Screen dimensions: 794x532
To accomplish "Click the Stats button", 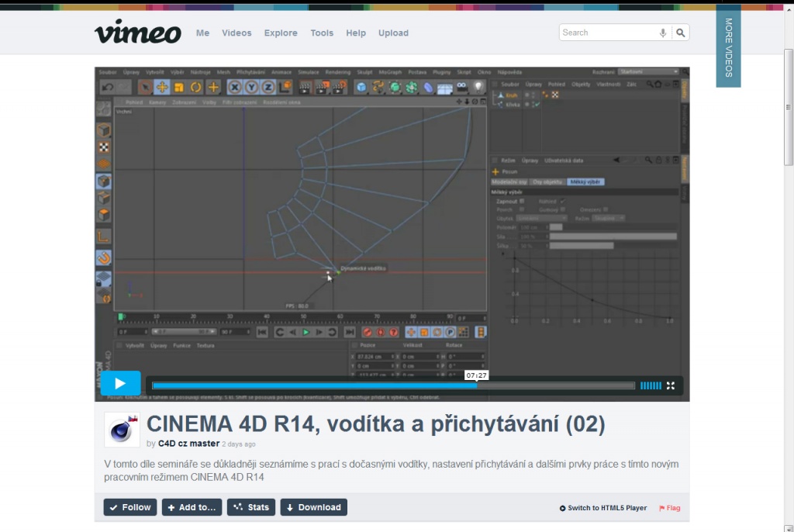I will tap(251, 507).
